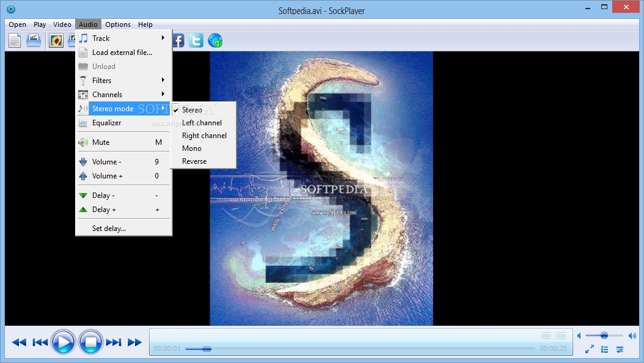Select Right channel stereo mode
Screen dimensions: 644x363
point(203,136)
